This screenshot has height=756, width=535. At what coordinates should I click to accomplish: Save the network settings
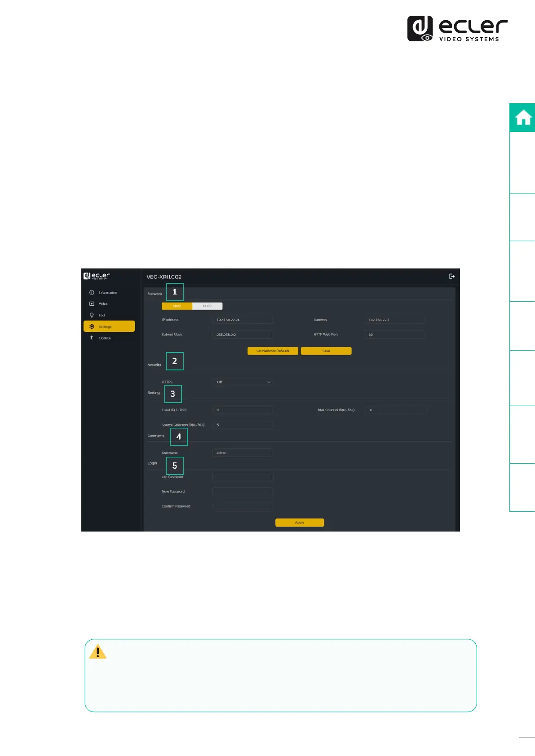(326, 351)
